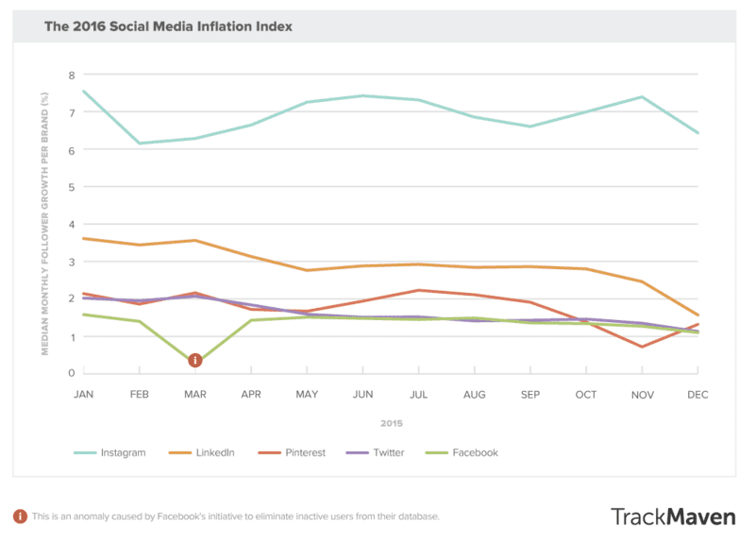The width and height of the screenshot is (756, 544).
Task: Click the anomaly info marker on the chart
Action: pyautogui.click(x=195, y=360)
